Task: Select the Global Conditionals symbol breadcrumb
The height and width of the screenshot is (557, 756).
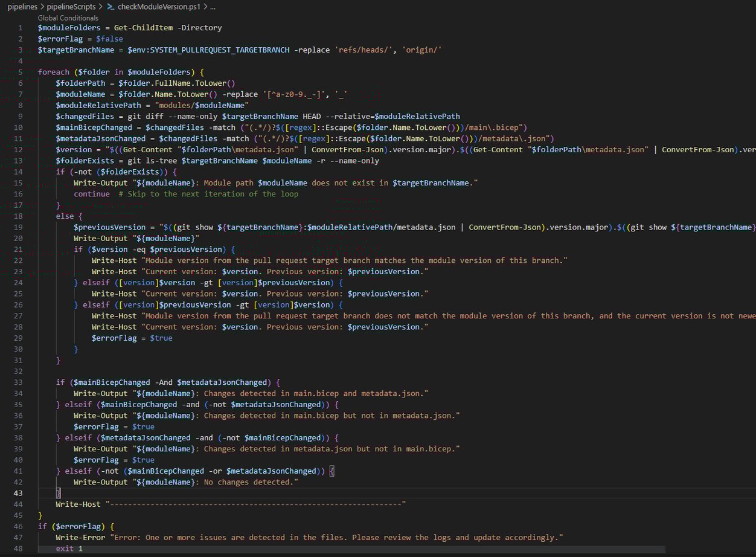Action: (x=68, y=18)
